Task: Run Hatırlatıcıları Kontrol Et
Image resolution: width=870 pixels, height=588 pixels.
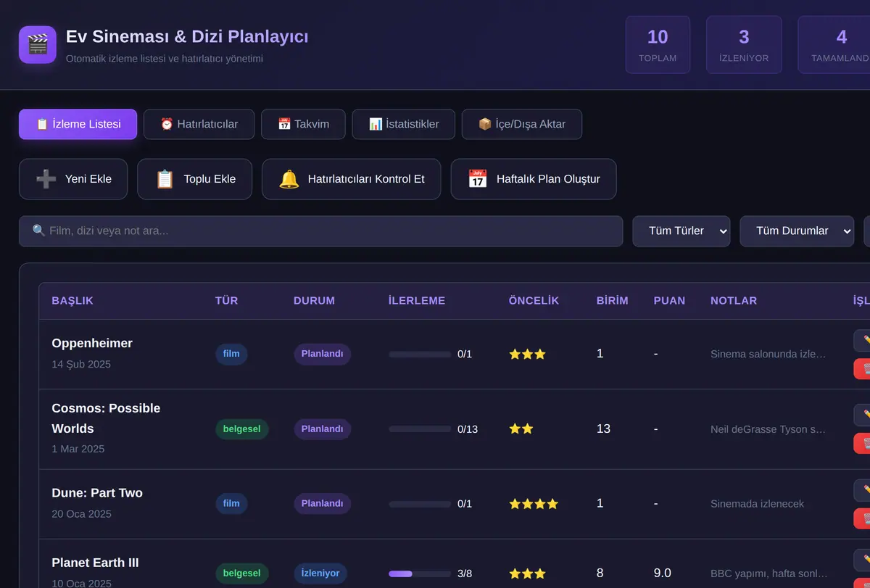Action: (x=352, y=179)
